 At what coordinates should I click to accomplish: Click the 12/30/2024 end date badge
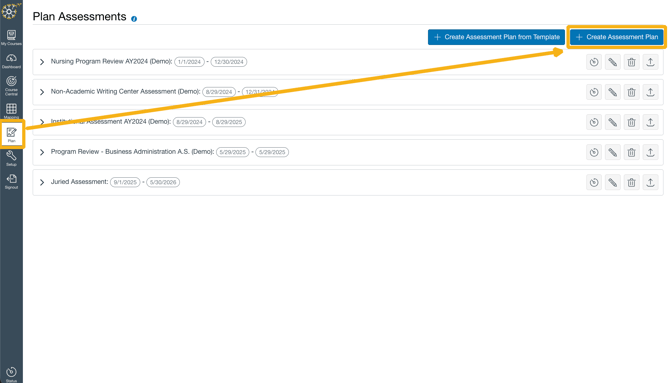tap(229, 62)
